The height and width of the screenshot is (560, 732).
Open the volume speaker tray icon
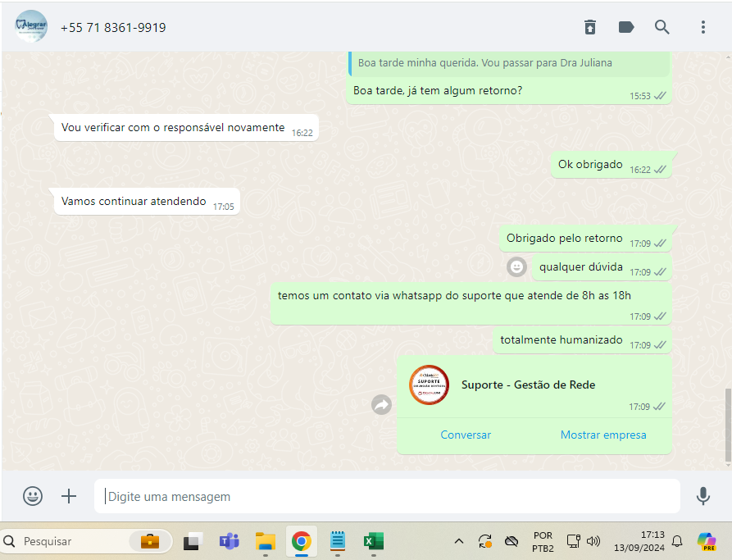[593, 541]
